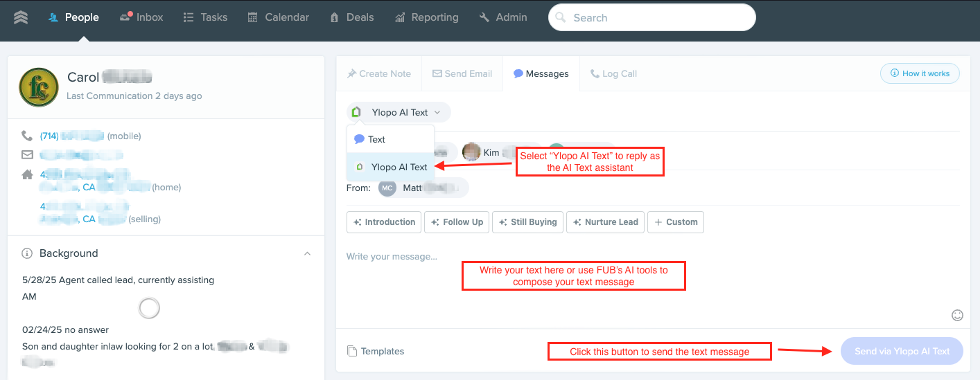Viewport: 980px width, 380px height.
Task: Open the Ylopo AI Text channel dropdown
Action: click(x=399, y=112)
